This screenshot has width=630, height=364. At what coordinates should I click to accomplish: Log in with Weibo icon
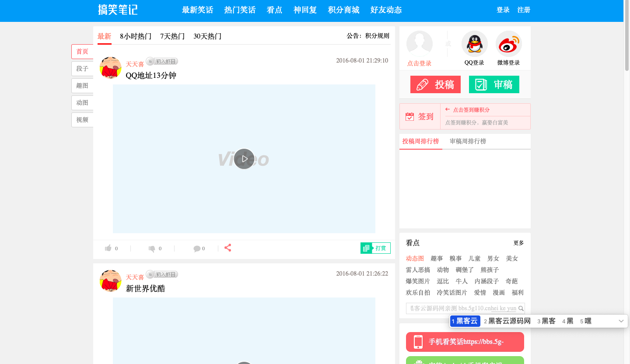pos(508,44)
